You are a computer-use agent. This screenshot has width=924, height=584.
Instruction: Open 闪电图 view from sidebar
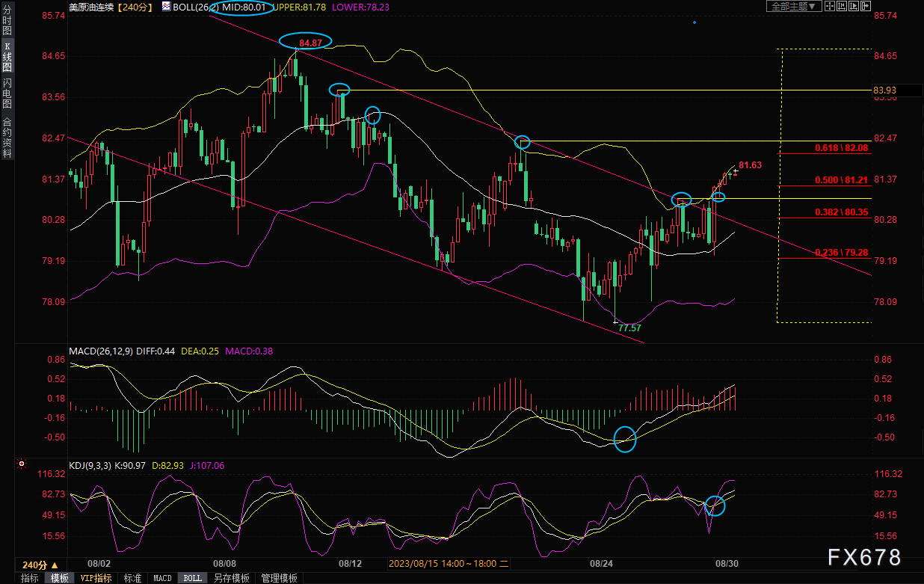(x=7, y=92)
